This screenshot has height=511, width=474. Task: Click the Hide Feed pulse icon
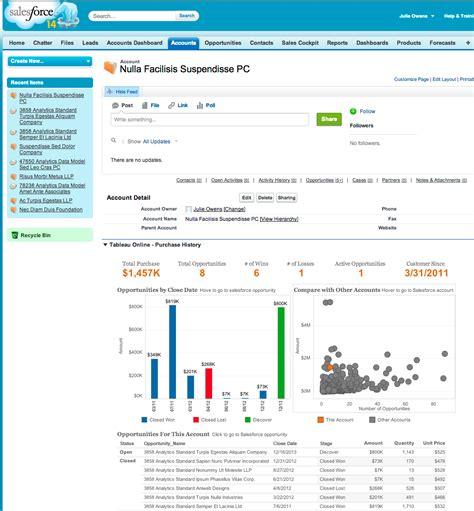110,91
